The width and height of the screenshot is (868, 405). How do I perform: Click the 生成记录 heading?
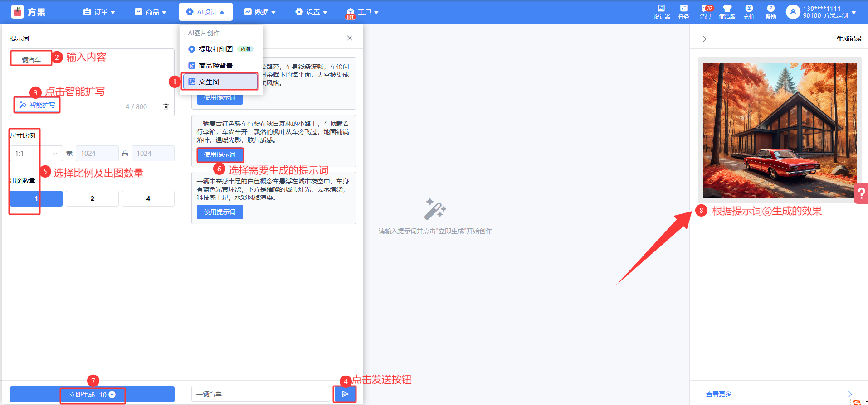click(x=849, y=39)
